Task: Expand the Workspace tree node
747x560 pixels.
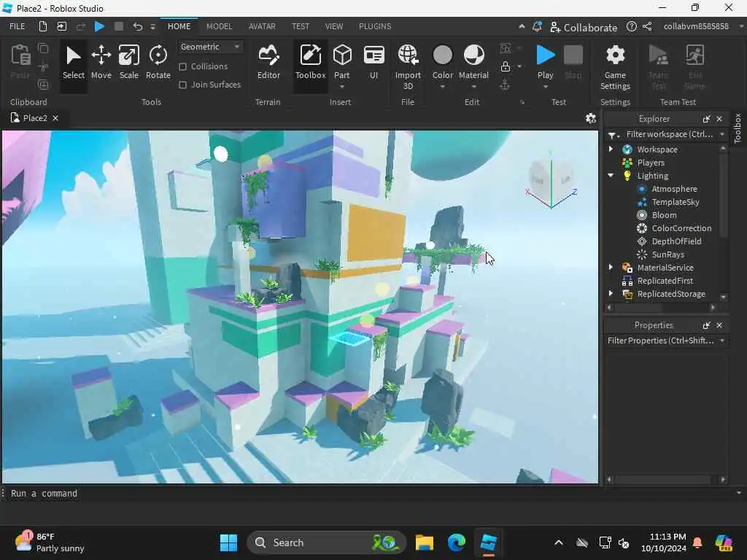Action: coord(611,149)
